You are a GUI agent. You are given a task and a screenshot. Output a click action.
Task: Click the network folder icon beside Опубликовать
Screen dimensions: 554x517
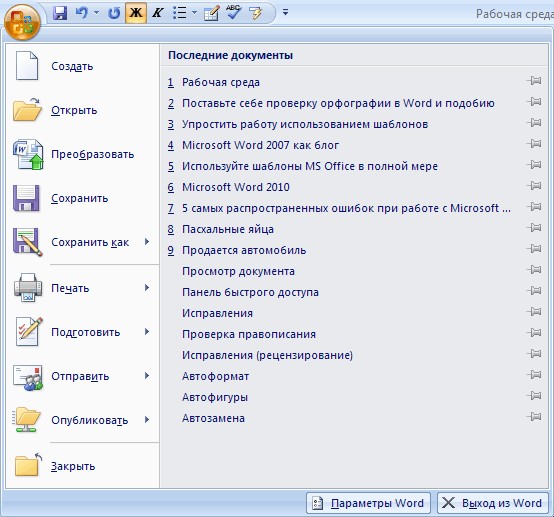[x=27, y=420]
